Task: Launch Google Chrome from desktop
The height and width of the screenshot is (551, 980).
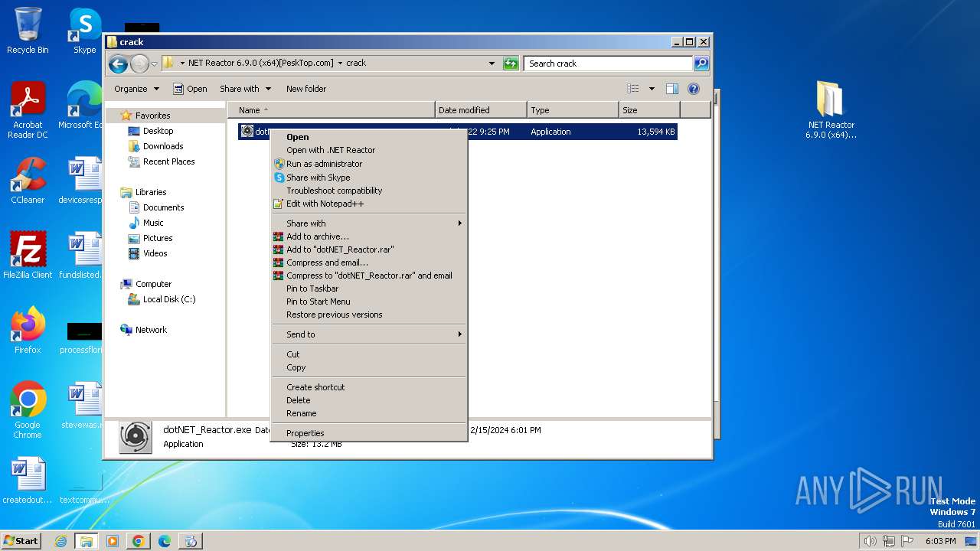Action: (x=28, y=409)
